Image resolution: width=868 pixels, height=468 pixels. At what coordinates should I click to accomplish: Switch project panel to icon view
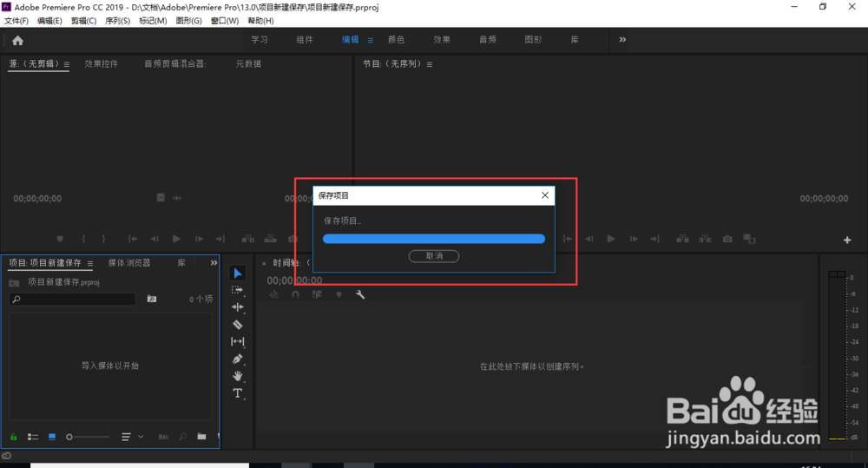tap(52, 437)
